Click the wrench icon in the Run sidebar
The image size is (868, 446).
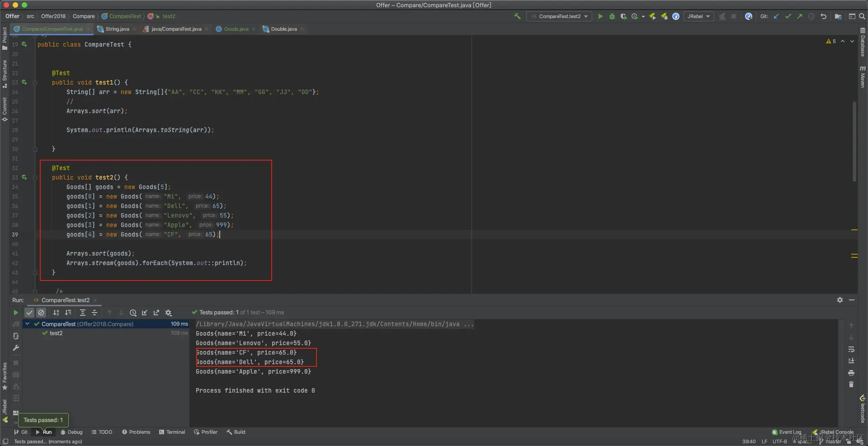point(16,348)
